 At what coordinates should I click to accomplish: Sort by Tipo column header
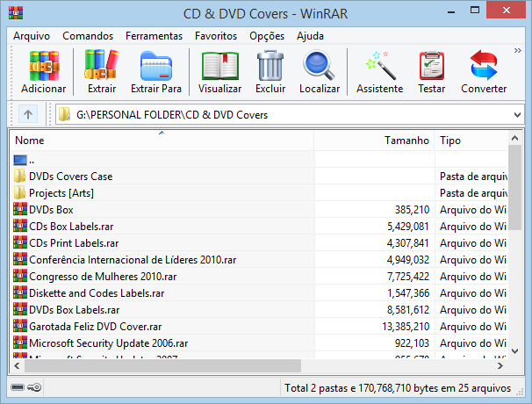[471, 141]
